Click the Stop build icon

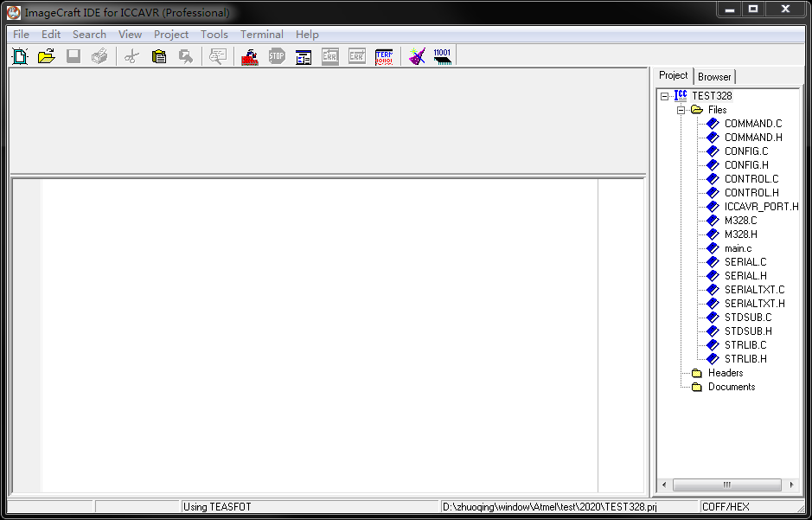click(x=276, y=55)
